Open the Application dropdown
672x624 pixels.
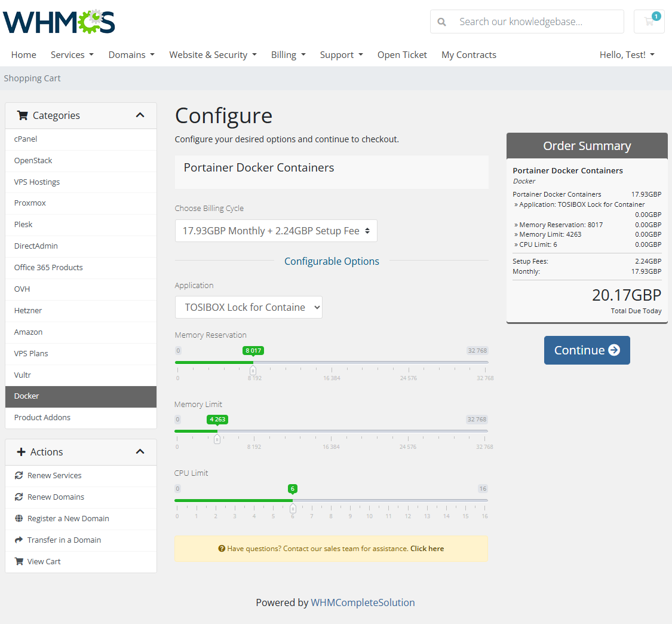coord(248,307)
